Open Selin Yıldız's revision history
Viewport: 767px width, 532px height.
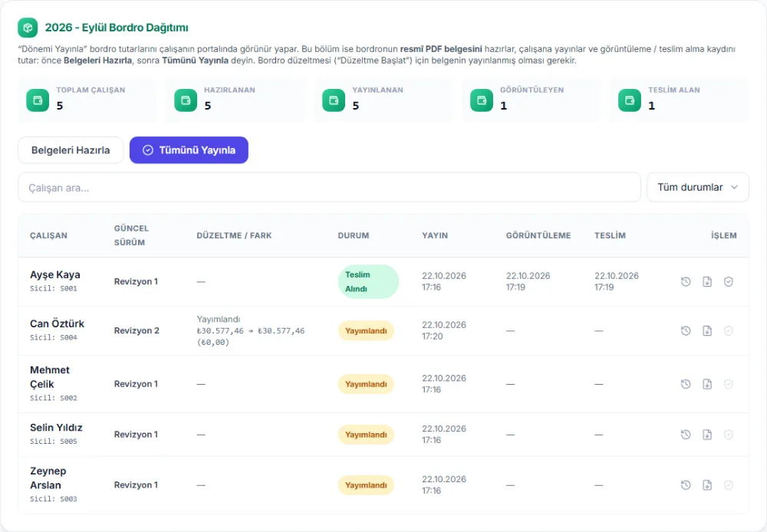[x=686, y=434]
